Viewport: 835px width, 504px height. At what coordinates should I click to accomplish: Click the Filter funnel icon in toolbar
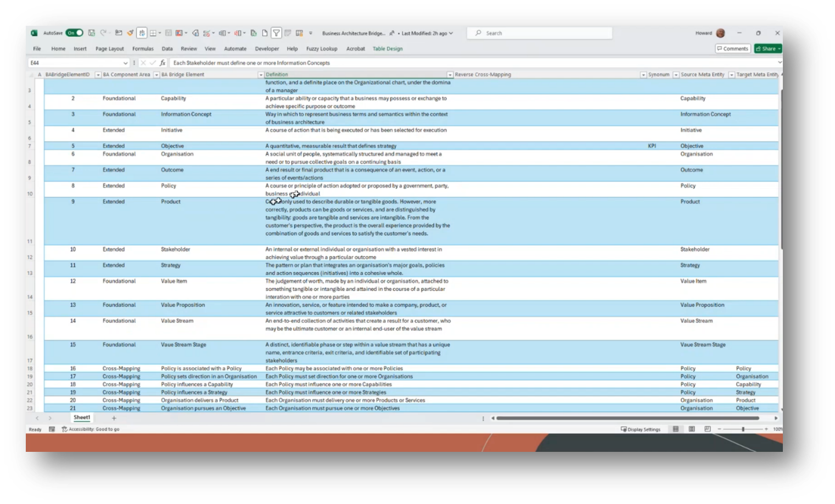(276, 33)
